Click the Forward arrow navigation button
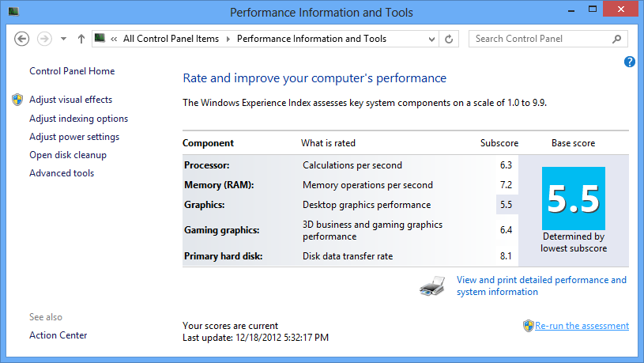 [x=44, y=39]
